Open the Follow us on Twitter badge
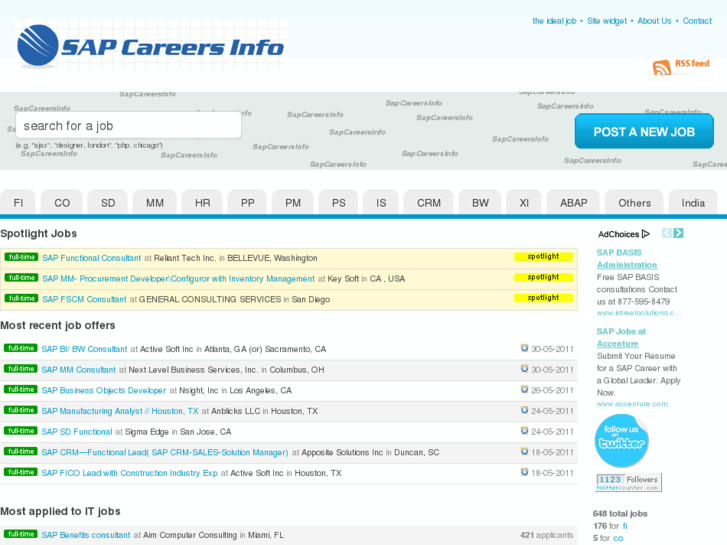 (x=621, y=441)
